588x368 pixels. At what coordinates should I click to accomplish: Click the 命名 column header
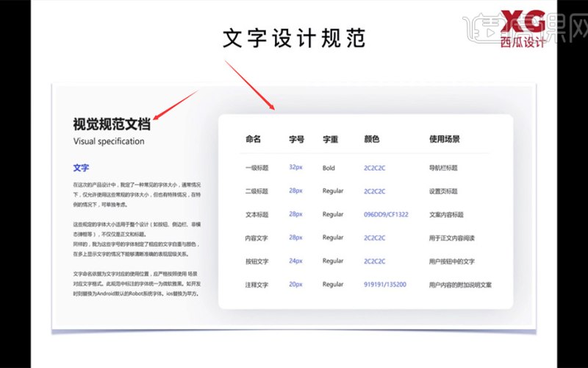[x=253, y=139]
